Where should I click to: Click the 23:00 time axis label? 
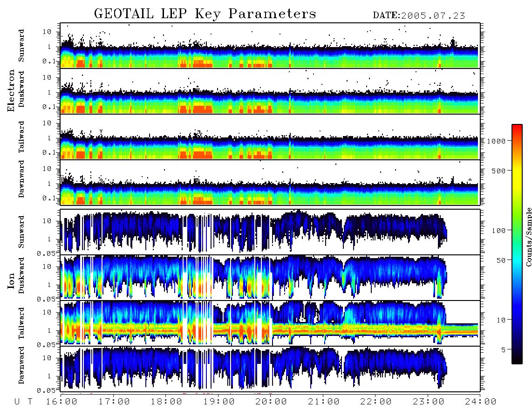click(429, 402)
